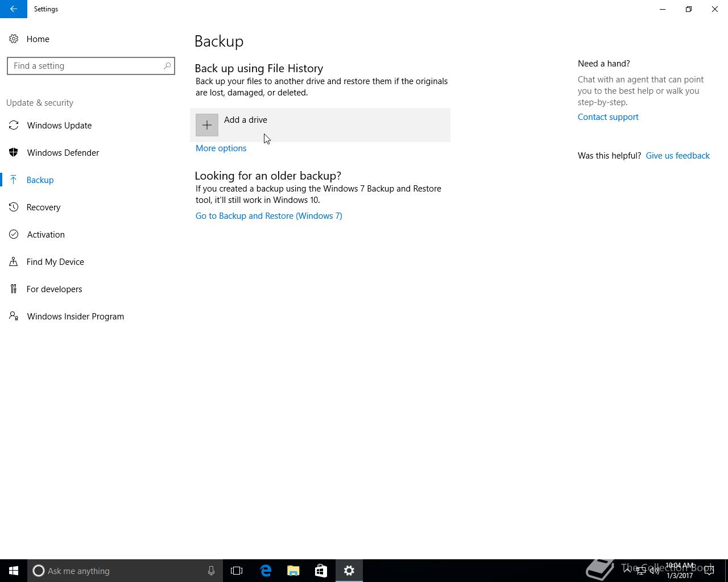Image resolution: width=728 pixels, height=582 pixels.
Task: Click the plus icon for Add a drive
Action: [207, 125]
